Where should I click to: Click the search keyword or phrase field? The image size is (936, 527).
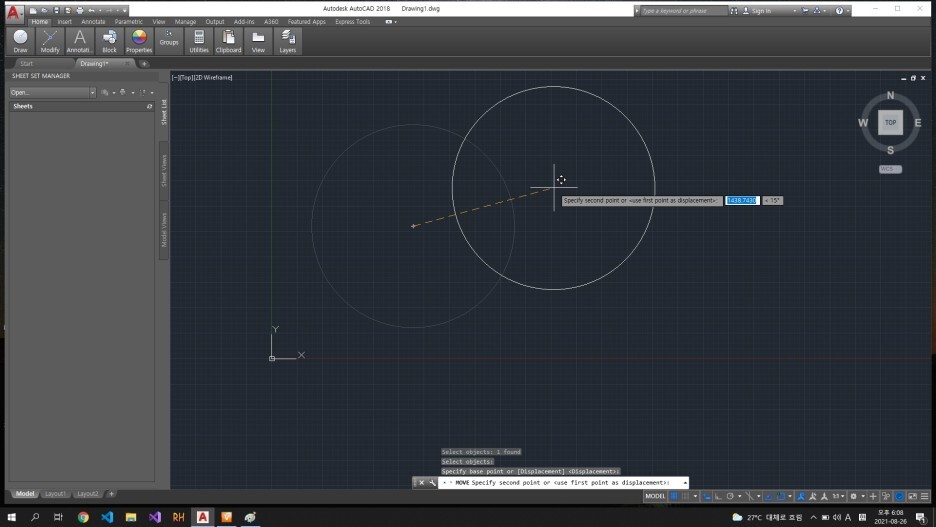[x=684, y=11]
